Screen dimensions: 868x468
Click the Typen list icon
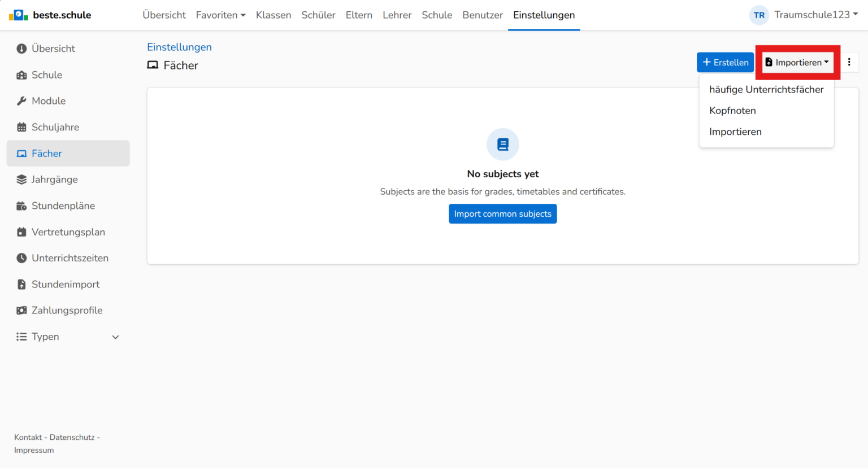(x=21, y=336)
